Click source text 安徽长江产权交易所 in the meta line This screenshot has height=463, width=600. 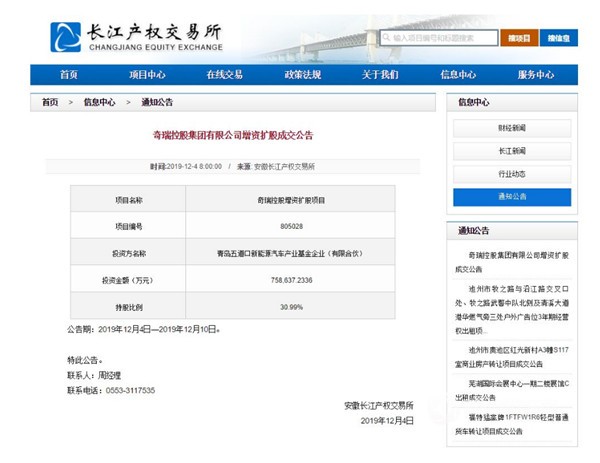[x=284, y=166]
